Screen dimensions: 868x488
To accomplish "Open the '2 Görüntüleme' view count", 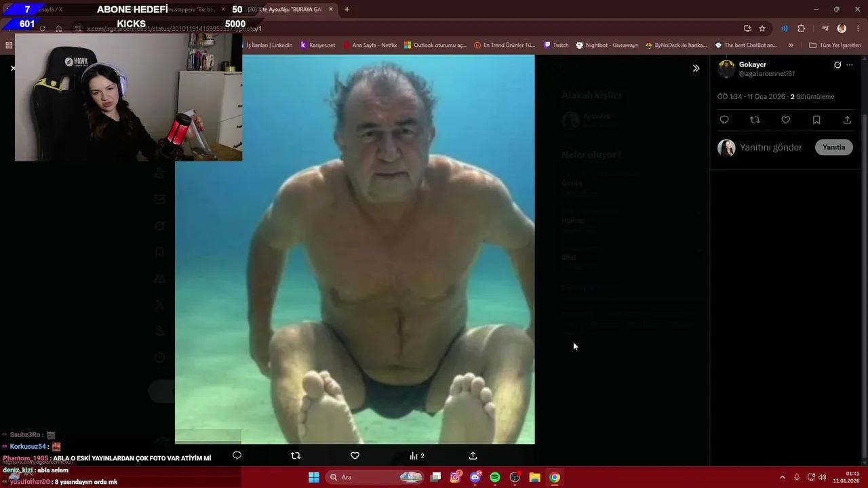I will point(812,97).
